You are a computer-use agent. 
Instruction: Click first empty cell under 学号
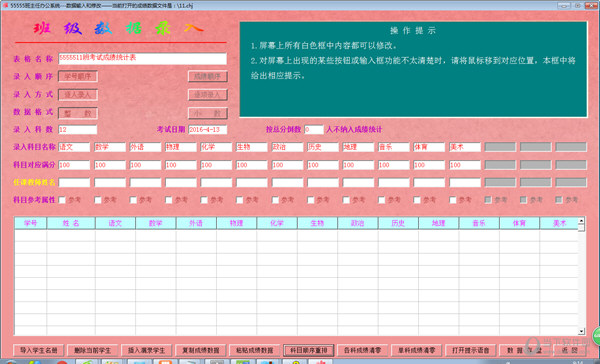click(x=31, y=235)
